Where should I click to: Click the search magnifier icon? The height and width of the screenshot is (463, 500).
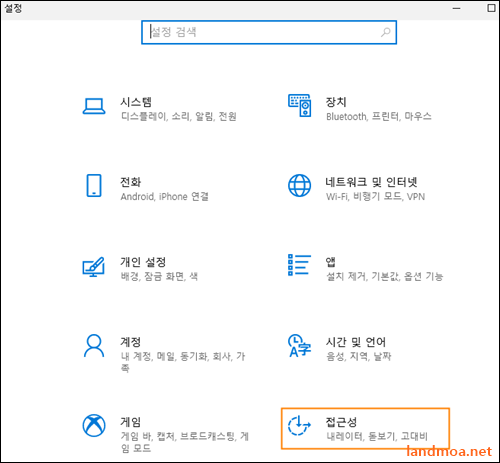(386, 32)
